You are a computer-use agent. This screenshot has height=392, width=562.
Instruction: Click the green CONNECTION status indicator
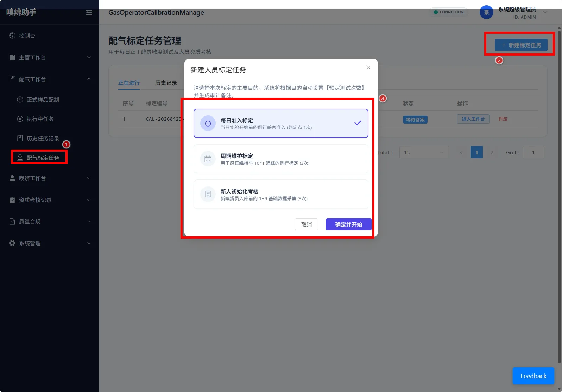(x=449, y=12)
